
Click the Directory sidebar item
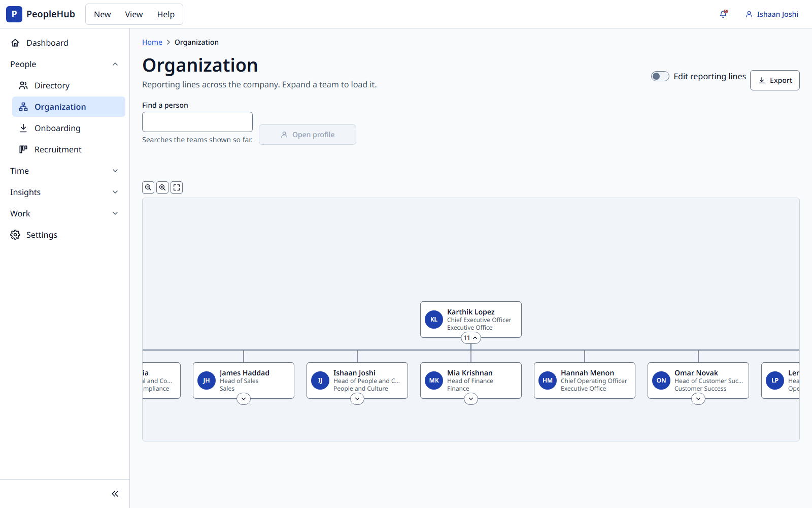click(x=69, y=85)
